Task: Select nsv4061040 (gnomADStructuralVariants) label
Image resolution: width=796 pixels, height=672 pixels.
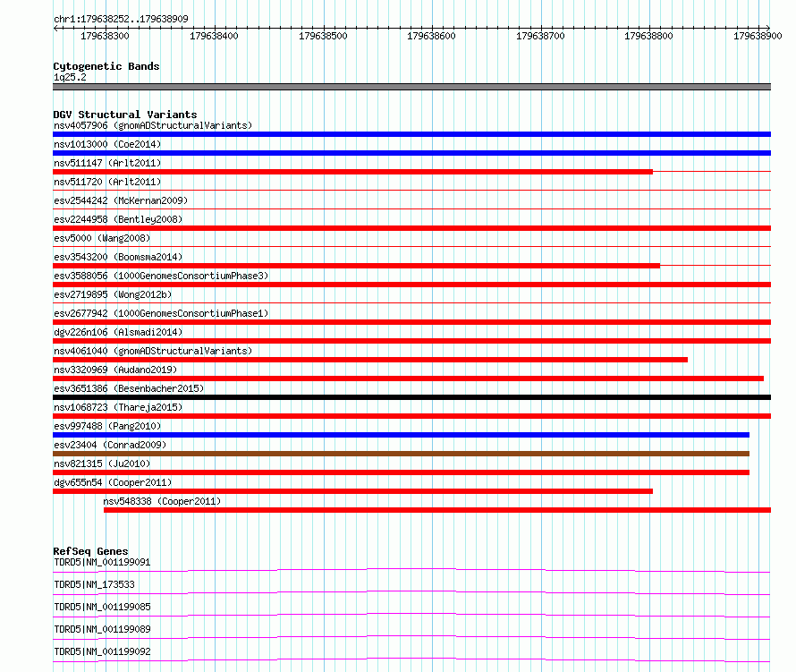Action: coord(153,351)
